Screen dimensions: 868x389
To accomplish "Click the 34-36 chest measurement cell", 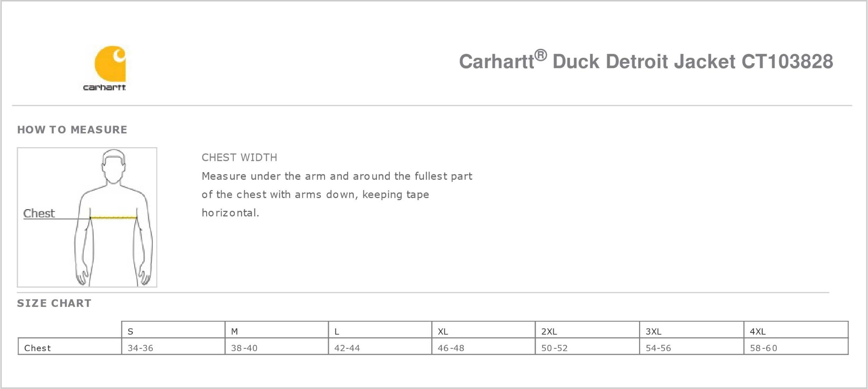I will click(141, 348).
